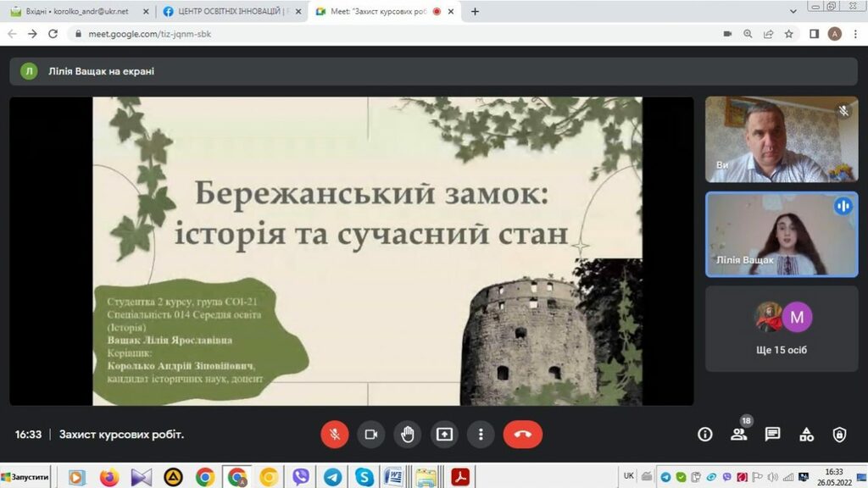Open the chat messages panel
This screenshot has width=868, height=488.
772,435
